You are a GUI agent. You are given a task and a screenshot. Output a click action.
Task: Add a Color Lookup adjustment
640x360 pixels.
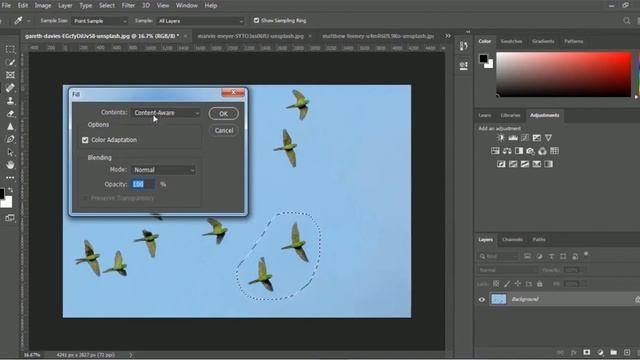554,151
